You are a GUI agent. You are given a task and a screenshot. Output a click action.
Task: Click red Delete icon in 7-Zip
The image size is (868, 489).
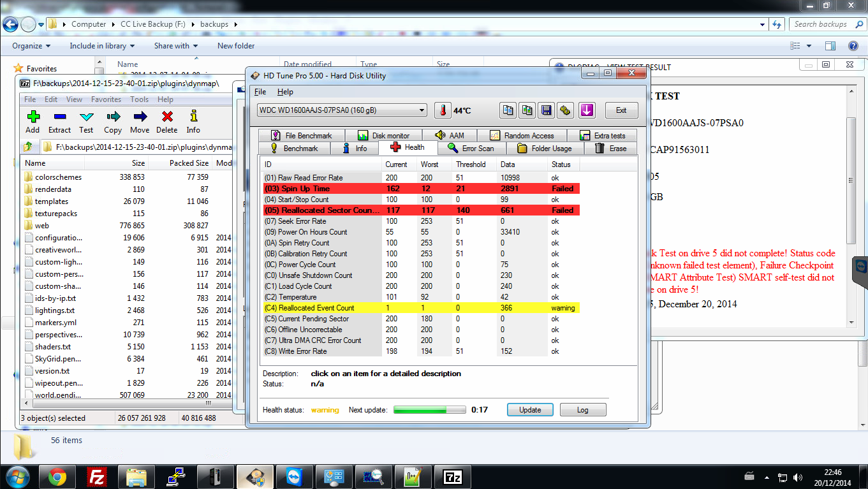point(167,117)
